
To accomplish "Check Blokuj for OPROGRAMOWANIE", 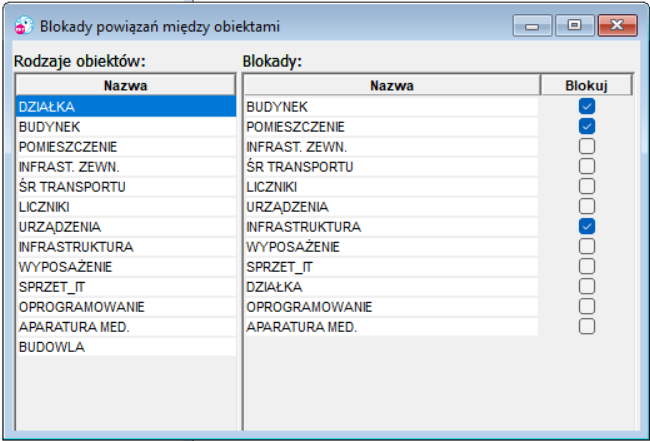I will point(587,306).
